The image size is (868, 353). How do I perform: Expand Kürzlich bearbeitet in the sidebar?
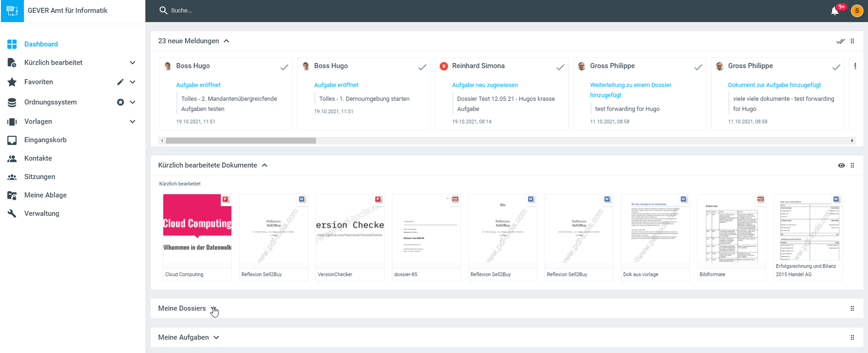pyautogui.click(x=132, y=63)
